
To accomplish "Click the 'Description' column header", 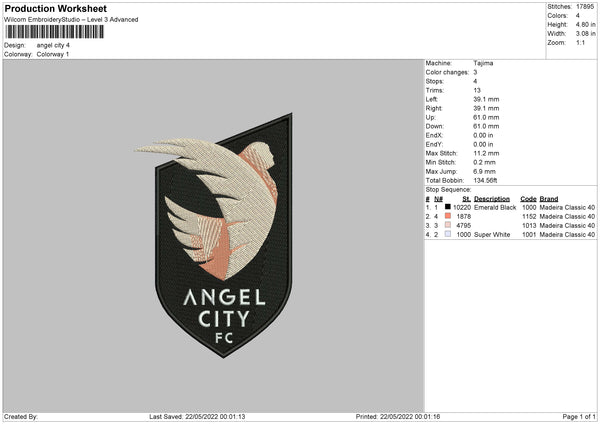I will click(x=492, y=199).
